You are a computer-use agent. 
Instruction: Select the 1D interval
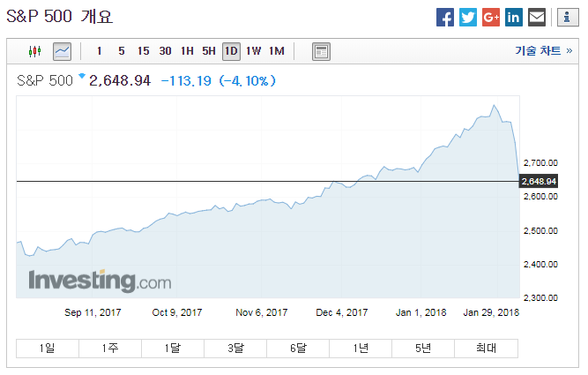[x=231, y=51]
